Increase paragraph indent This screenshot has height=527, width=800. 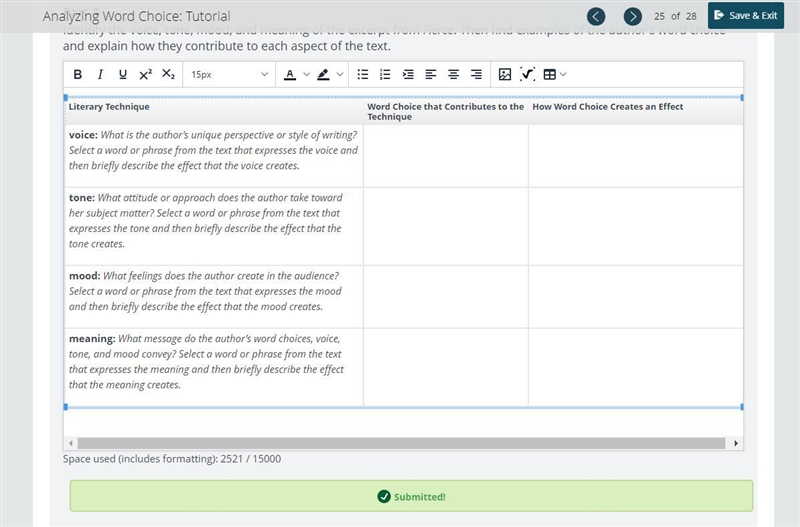(408, 74)
